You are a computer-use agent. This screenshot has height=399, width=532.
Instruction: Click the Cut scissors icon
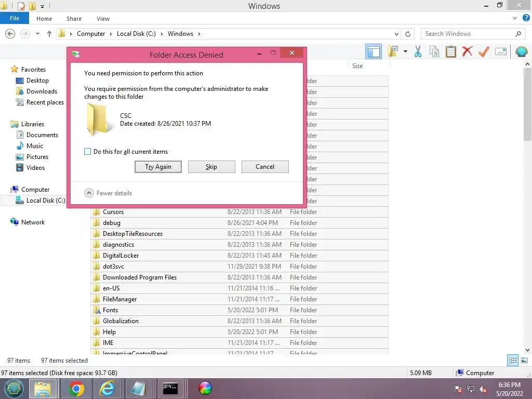click(418, 51)
